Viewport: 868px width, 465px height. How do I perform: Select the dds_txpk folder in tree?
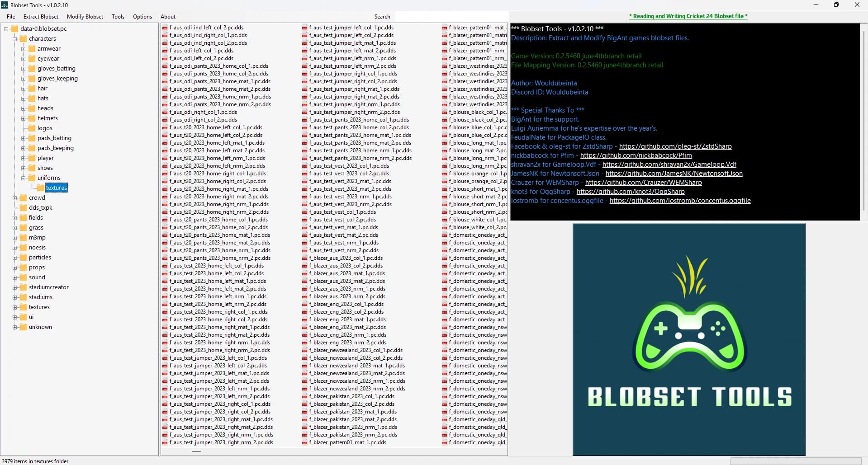(x=41, y=208)
